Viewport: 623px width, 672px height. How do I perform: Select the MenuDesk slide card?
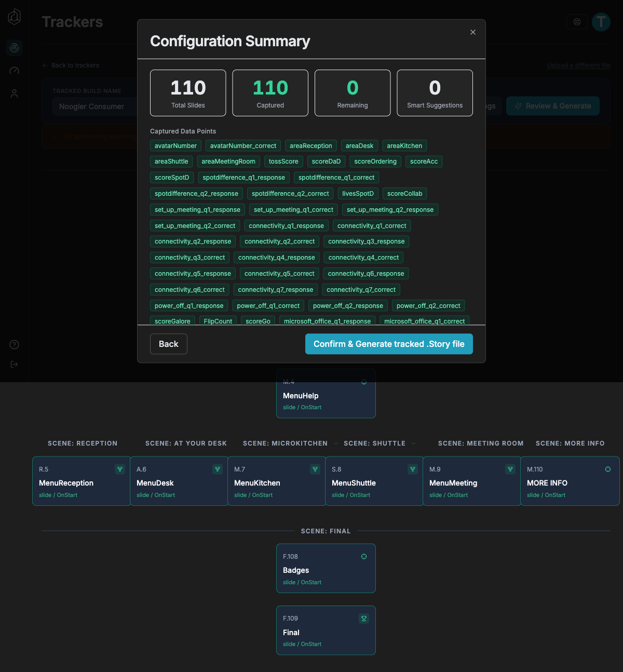click(x=179, y=481)
